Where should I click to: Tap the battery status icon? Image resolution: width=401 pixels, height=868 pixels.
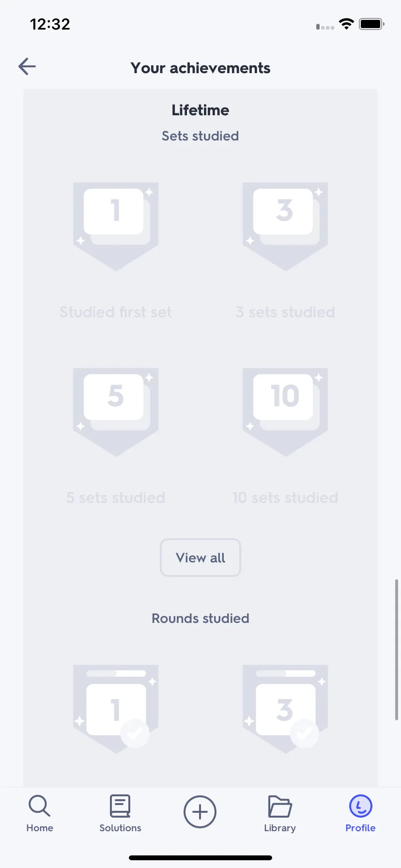(x=371, y=24)
